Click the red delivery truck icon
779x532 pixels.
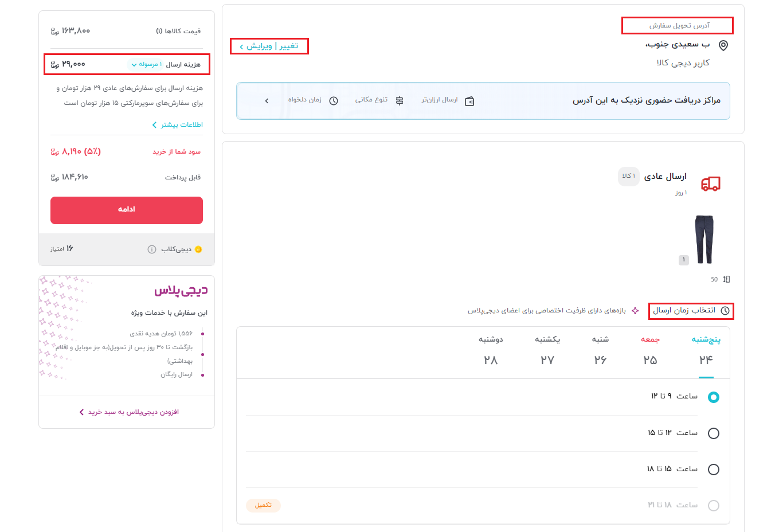point(711,183)
